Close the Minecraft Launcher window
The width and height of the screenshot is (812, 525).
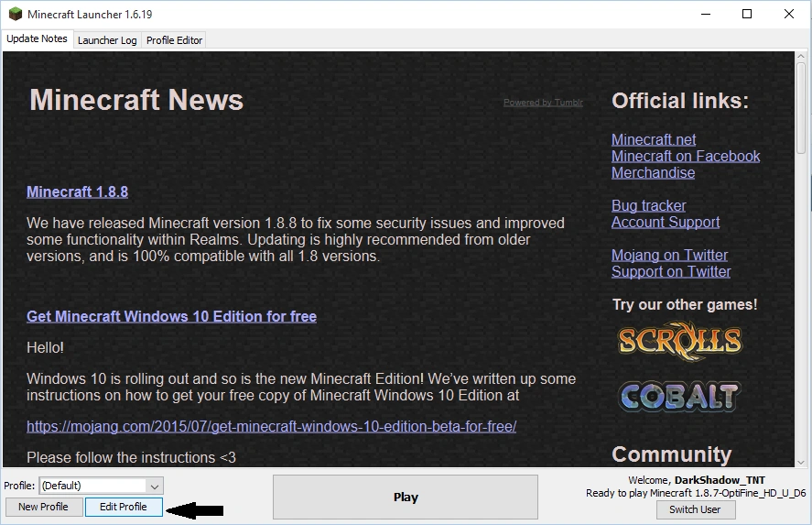tap(789, 14)
